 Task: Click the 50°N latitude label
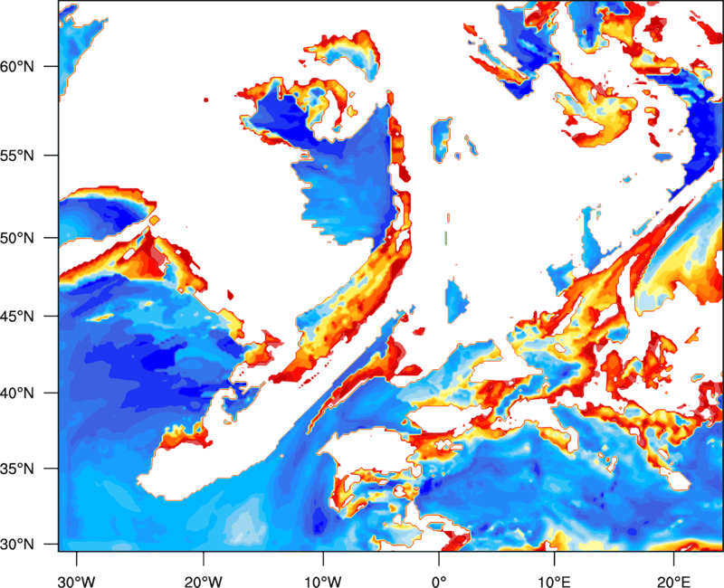[16, 238]
